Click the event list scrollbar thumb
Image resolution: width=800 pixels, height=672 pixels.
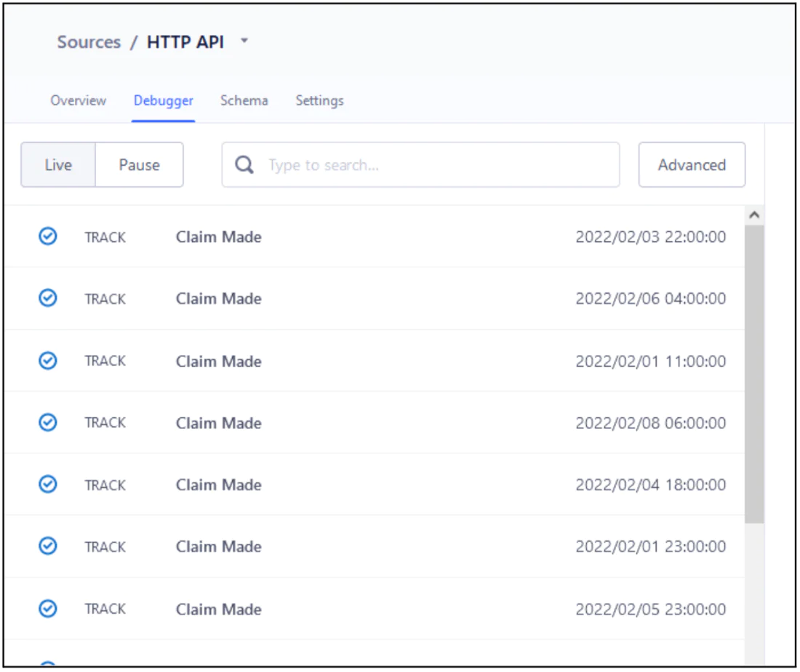(x=754, y=371)
